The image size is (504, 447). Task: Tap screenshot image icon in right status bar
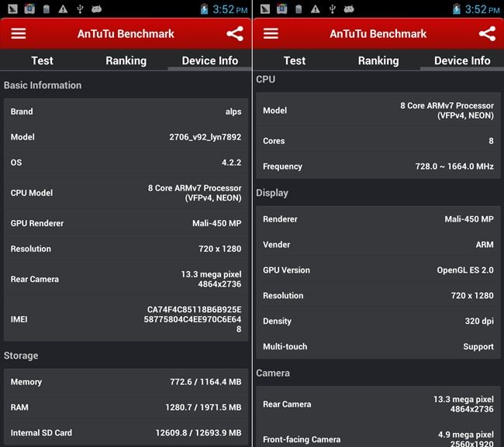pyautogui.click(x=265, y=9)
